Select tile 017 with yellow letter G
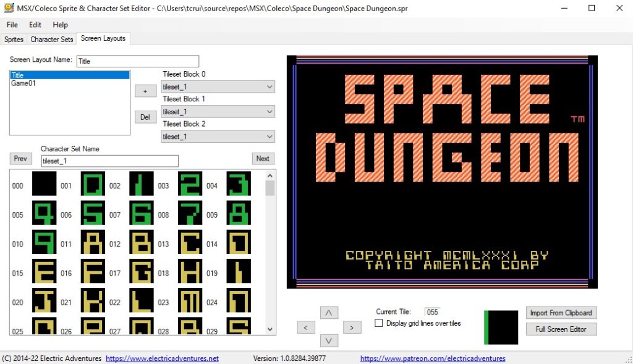This screenshot has width=633, height=364. point(142,271)
